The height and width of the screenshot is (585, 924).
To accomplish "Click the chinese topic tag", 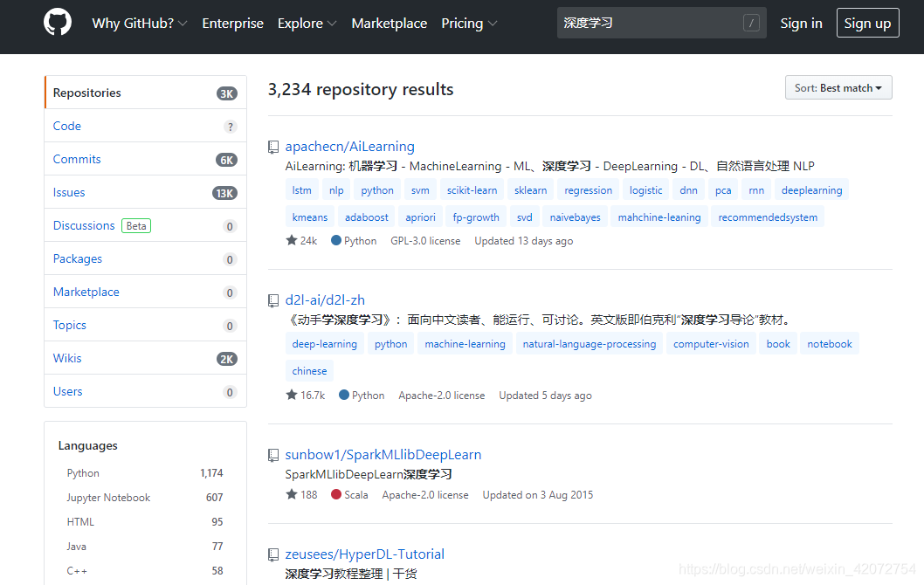I will pos(309,370).
